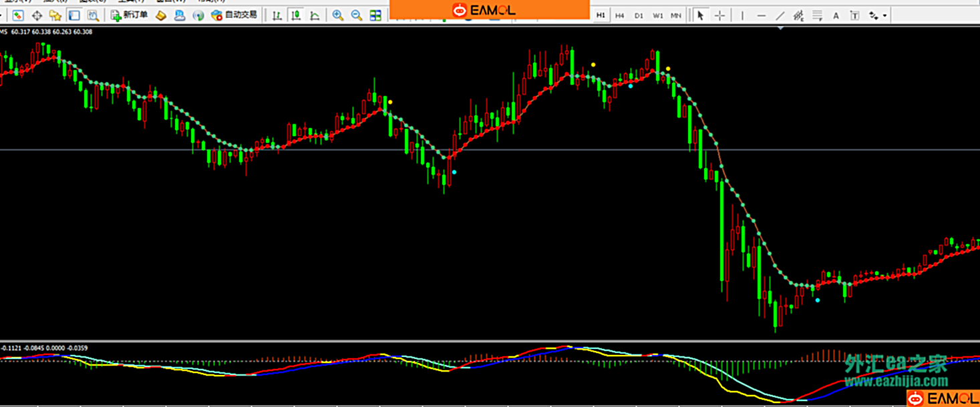Toggle the Terminal panel icon

74,15
